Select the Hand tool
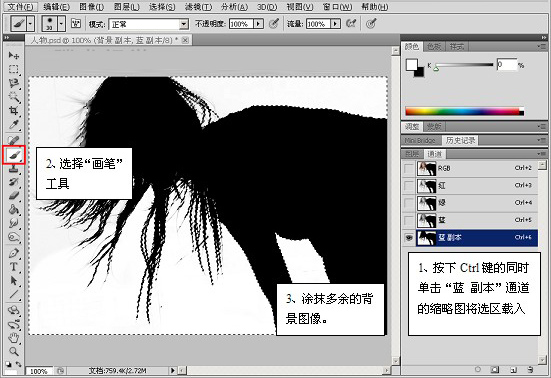This screenshot has height=378, width=551. coord(14,338)
